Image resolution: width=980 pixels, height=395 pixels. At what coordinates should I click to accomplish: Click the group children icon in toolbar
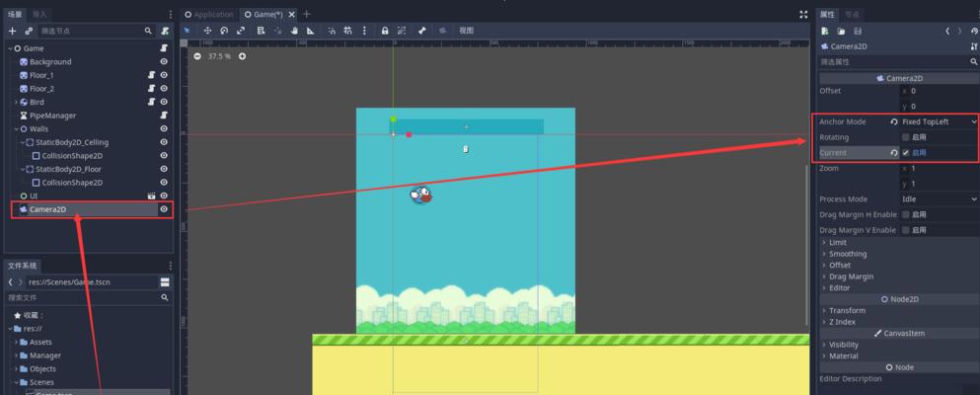click(402, 31)
